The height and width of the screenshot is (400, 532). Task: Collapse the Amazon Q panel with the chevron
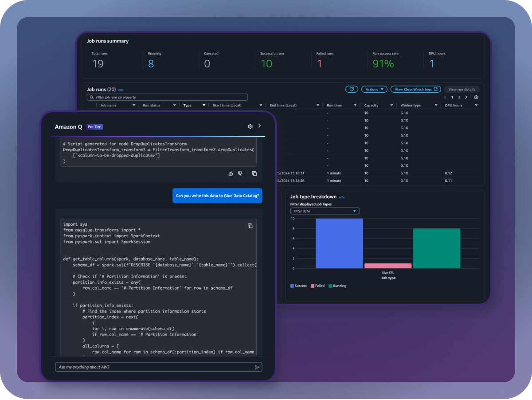[260, 126]
